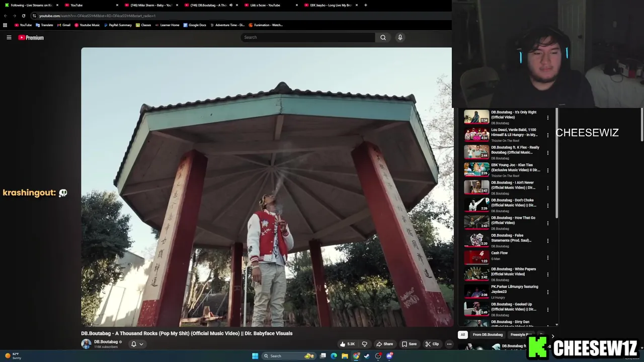Click in the YouTube search field
The image size is (644, 362).
(308, 37)
